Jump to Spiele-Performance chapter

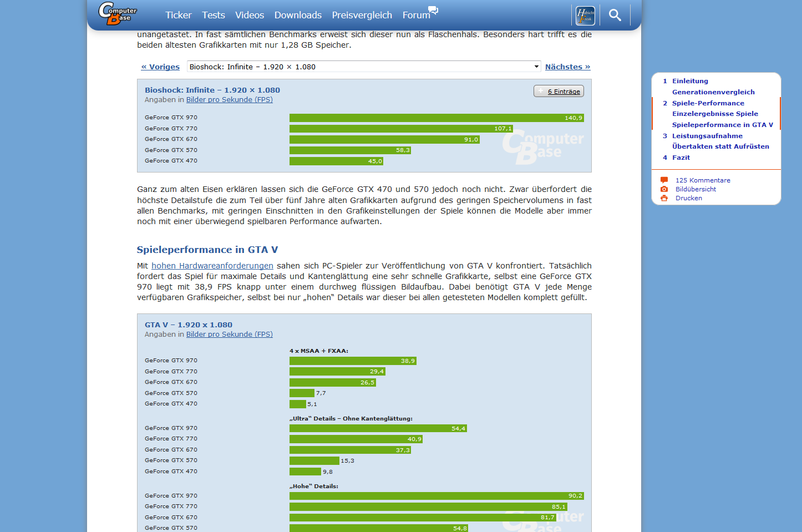708,103
